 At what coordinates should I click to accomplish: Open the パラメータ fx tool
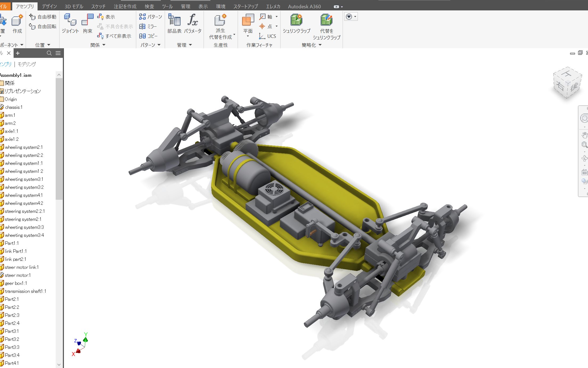point(193,20)
